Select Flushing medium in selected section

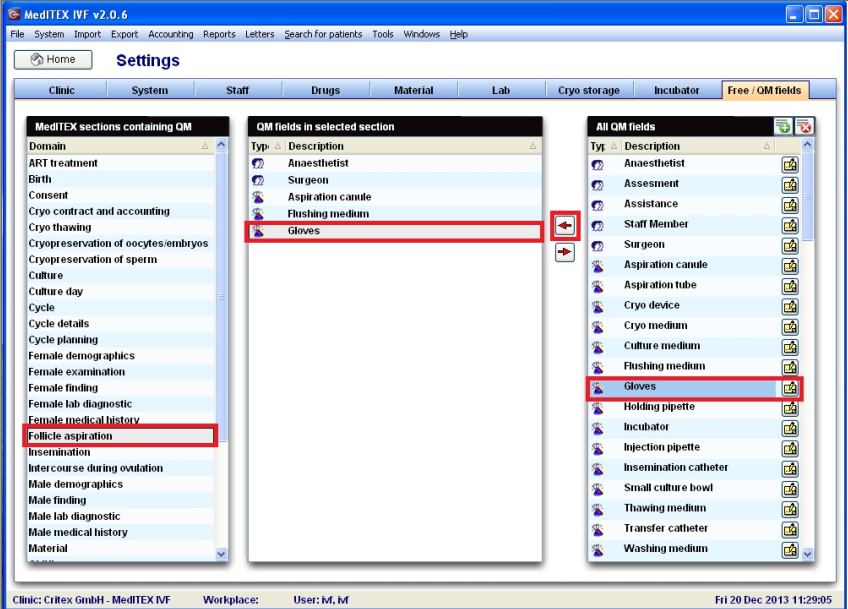click(x=394, y=214)
